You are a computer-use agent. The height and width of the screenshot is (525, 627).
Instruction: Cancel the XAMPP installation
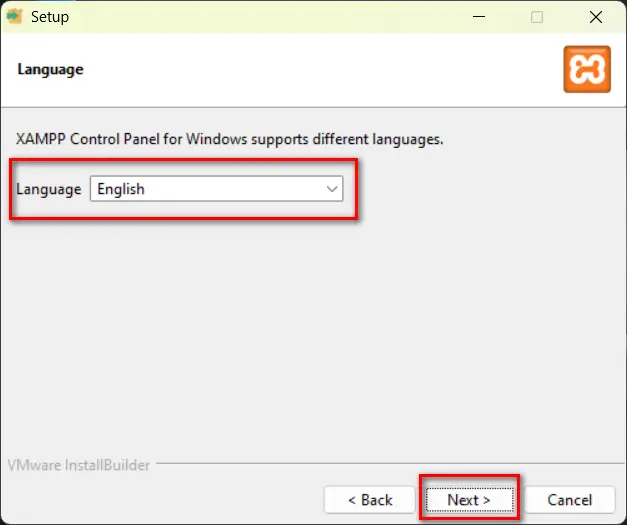570,499
